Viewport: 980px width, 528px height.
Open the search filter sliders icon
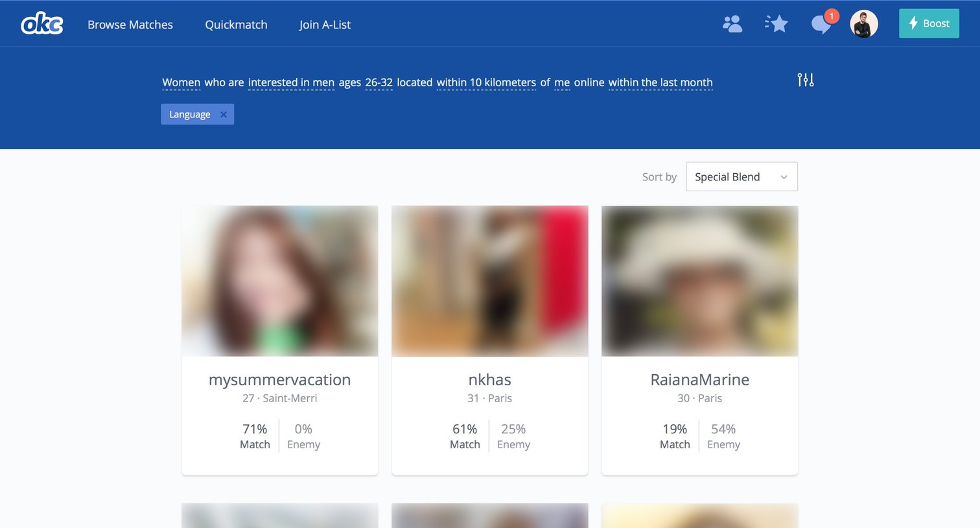point(806,80)
